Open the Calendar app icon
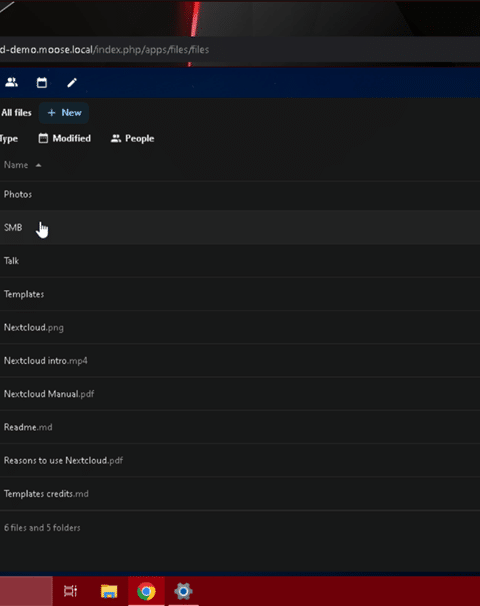Screen dimensions: 480x606 42,82
